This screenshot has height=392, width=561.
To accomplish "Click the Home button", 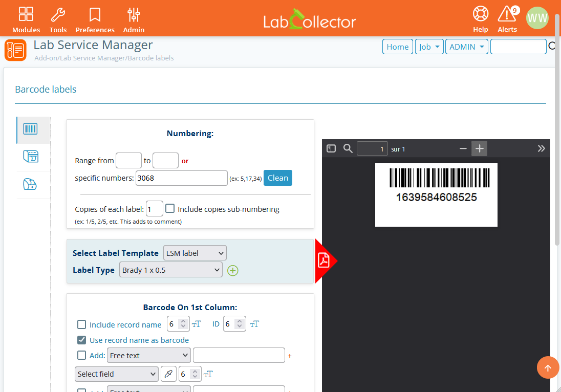I will click(x=397, y=46).
